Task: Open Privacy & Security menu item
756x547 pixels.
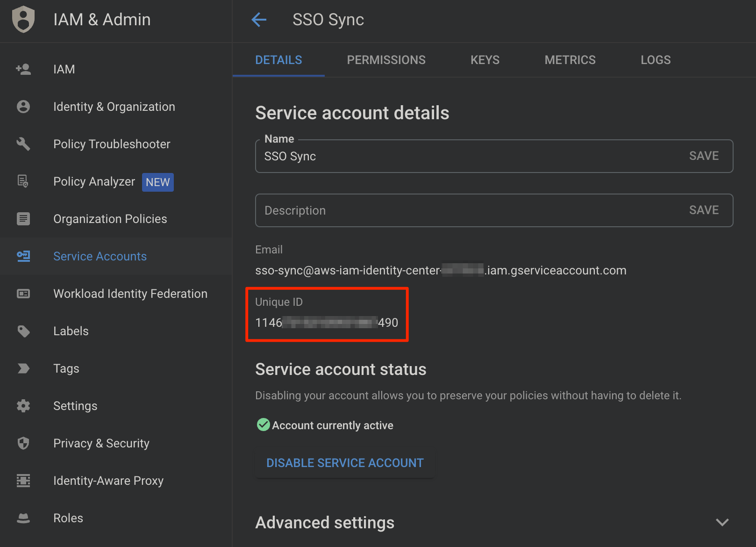Action: [x=116, y=443]
